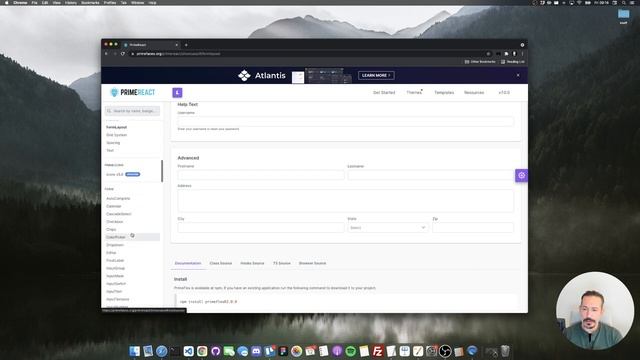Screen dimensions: 640x360
Task: Open the v7.0.0 version dropdown
Action: pyautogui.click(x=504, y=93)
